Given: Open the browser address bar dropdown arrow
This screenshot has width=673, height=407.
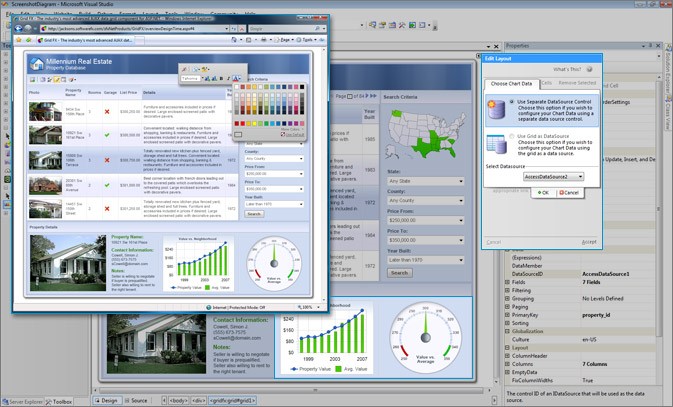Looking at the screenshot, I should [x=227, y=29].
